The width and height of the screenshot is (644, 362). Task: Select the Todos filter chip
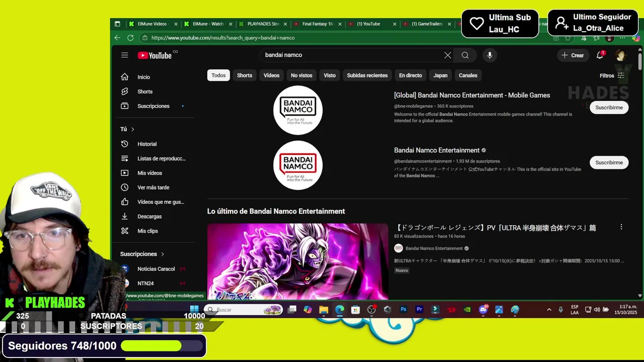click(x=218, y=75)
